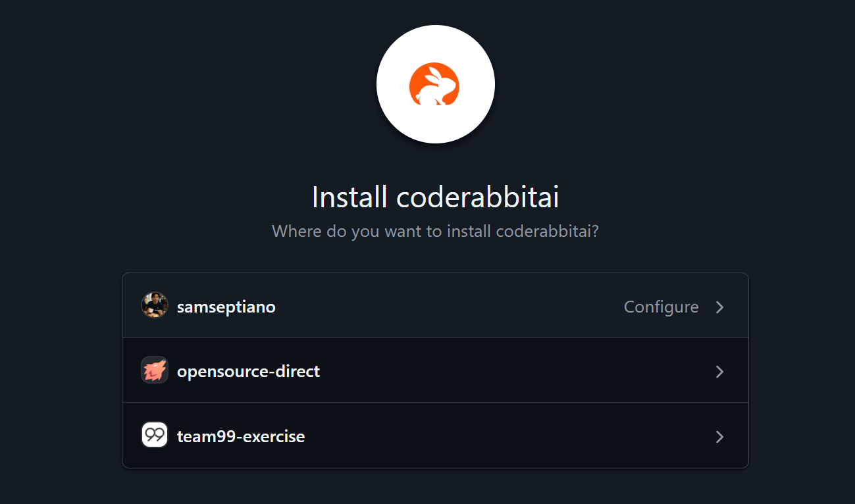855x504 pixels.
Task: Select empty middle area of team99-exercise row
Action: coord(513,436)
